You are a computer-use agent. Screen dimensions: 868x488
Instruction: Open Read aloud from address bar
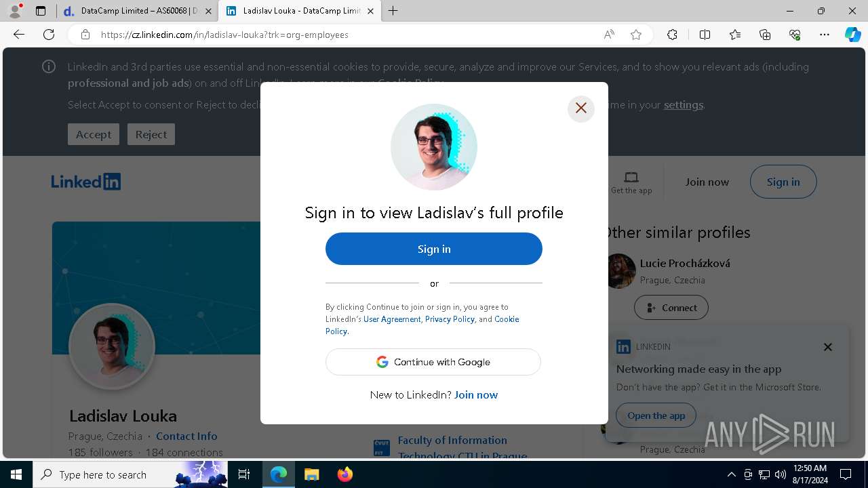(609, 35)
